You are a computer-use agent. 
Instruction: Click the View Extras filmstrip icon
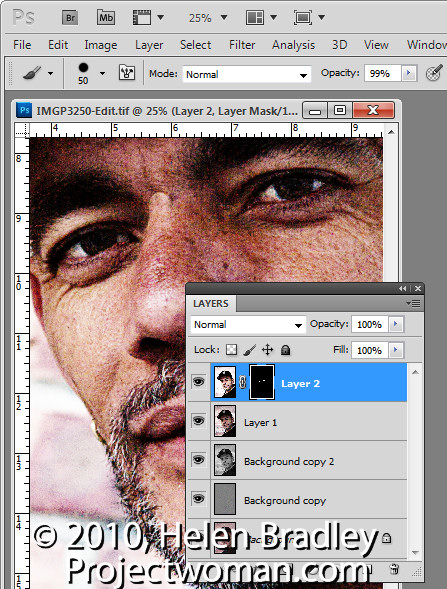point(142,18)
